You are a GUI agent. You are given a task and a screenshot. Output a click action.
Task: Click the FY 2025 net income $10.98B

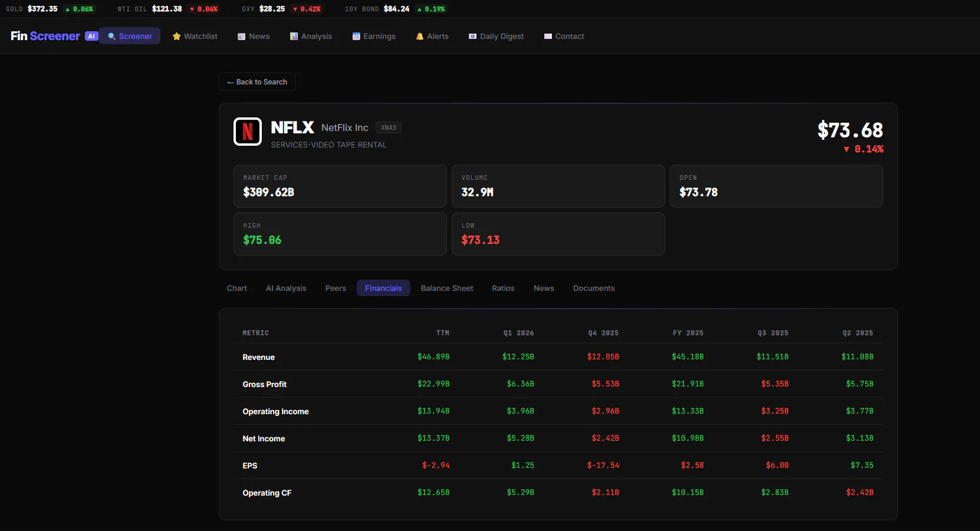point(688,438)
